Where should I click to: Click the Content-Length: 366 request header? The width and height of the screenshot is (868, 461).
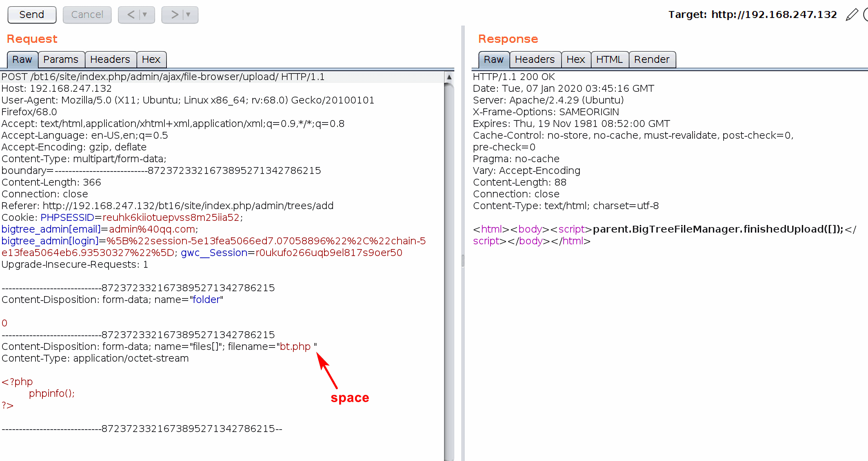click(51, 182)
